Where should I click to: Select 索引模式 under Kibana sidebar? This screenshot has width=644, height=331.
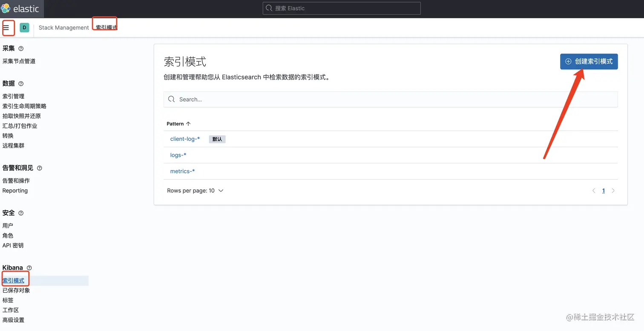pos(13,281)
